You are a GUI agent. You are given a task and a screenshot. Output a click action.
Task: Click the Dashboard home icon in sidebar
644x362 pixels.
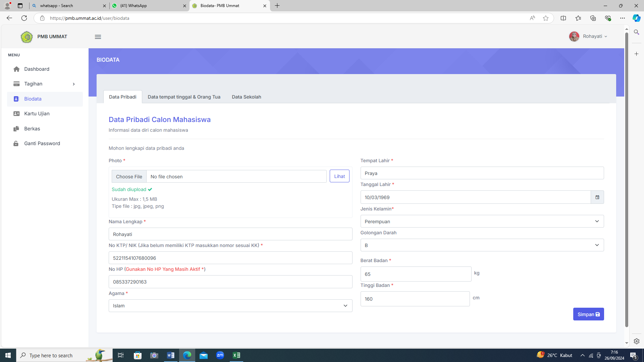click(x=16, y=69)
